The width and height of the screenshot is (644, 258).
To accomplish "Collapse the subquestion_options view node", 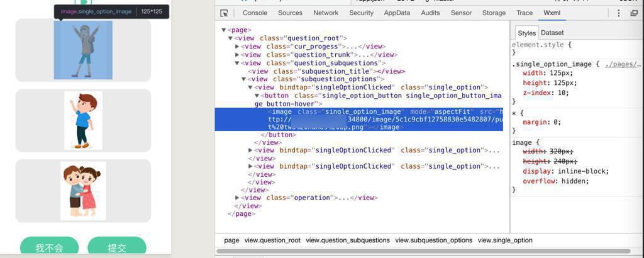I will pyautogui.click(x=243, y=79).
